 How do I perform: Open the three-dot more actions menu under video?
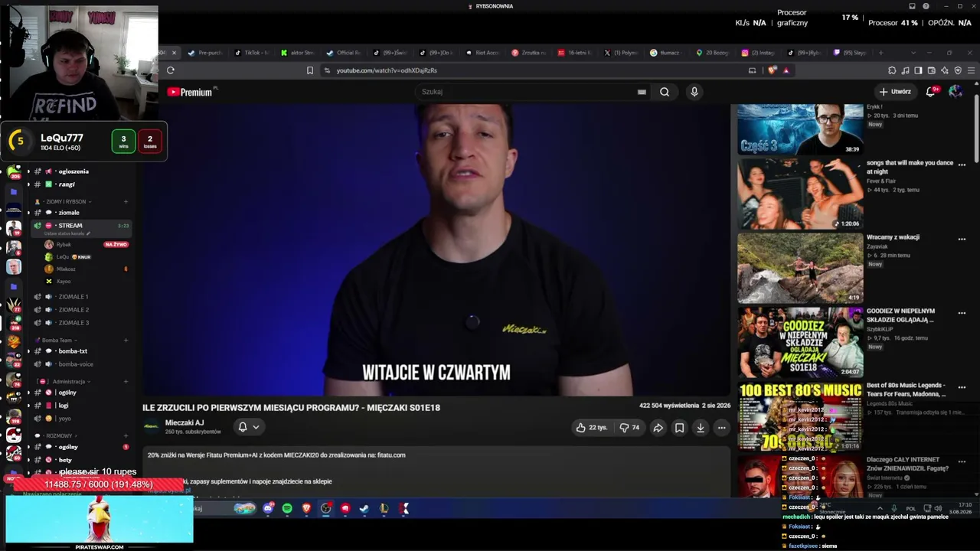pyautogui.click(x=721, y=428)
